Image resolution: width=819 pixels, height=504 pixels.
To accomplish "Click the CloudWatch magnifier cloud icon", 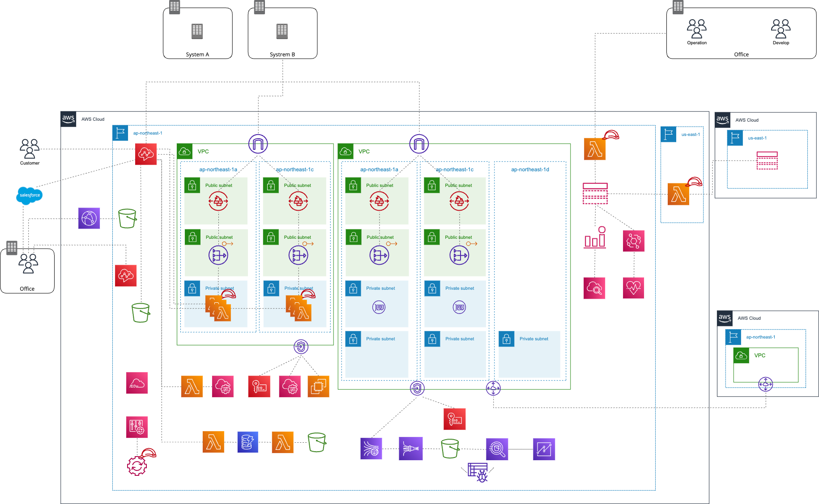I will [x=594, y=288].
